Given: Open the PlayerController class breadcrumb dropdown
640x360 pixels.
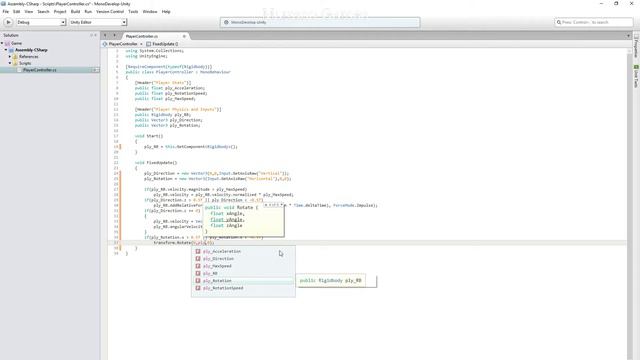Looking at the screenshot, I should click(123, 44).
